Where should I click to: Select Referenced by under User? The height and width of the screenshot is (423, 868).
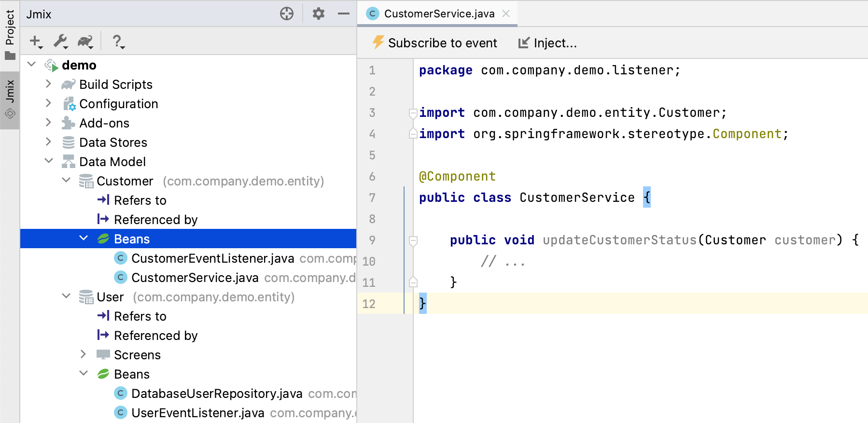tap(156, 336)
